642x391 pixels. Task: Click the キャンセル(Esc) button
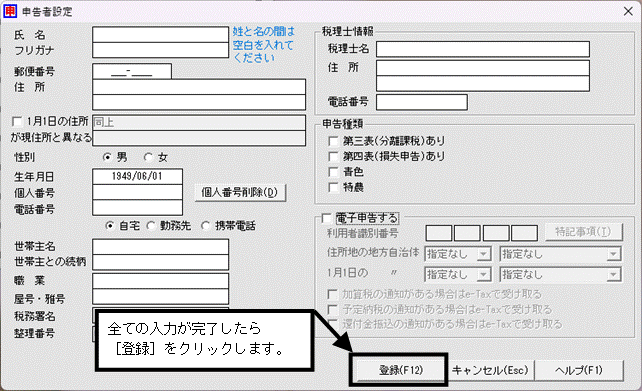tap(490, 370)
